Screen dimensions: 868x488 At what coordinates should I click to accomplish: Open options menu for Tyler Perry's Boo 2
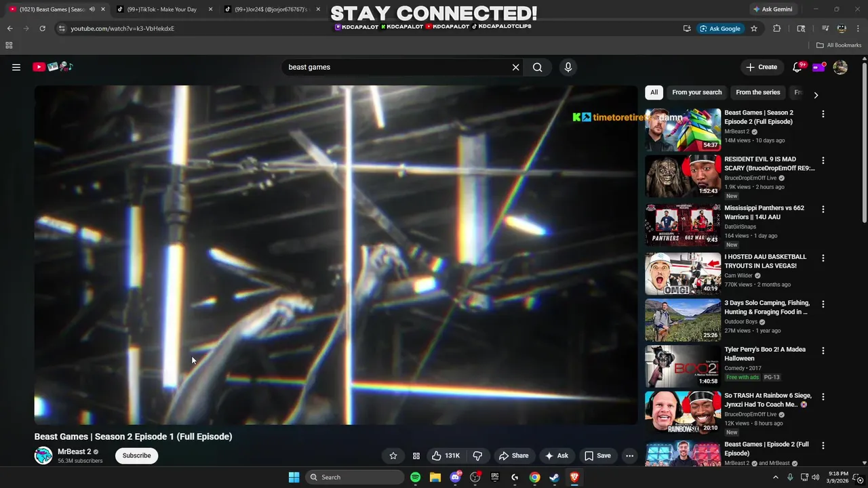click(x=823, y=350)
